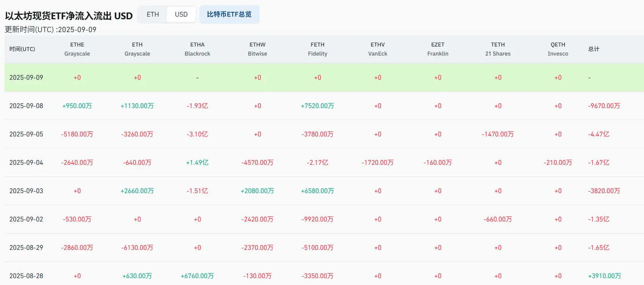Viewport: 644px width, 285px height.
Task: Switch the unit toggle to ETH
Action: (x=153, y=14)
